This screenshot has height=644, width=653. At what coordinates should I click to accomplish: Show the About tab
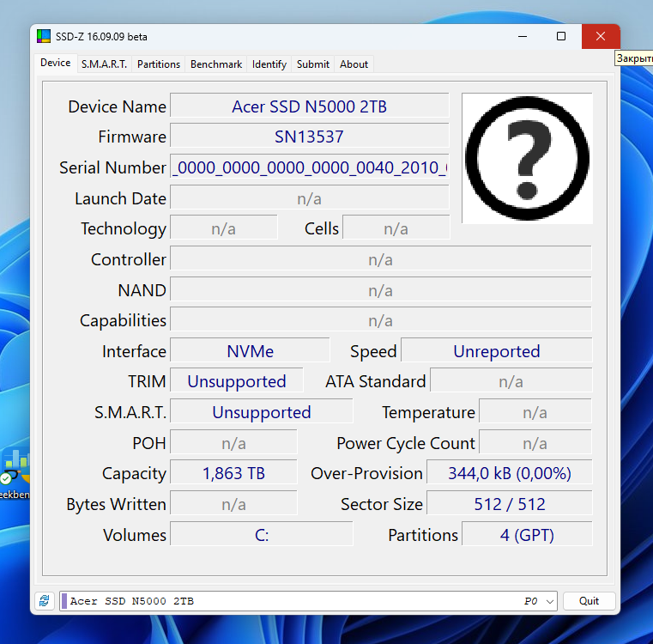click(354, 64)
